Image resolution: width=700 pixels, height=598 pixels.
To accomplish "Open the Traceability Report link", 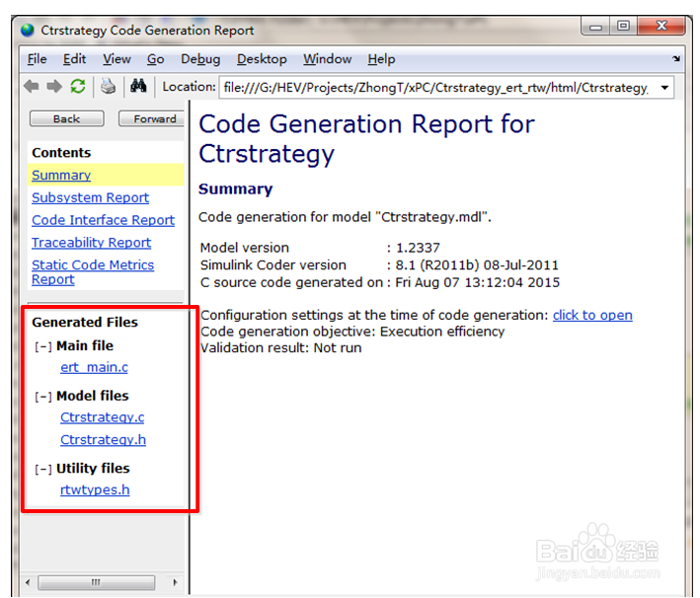I will tap(91, 243).
